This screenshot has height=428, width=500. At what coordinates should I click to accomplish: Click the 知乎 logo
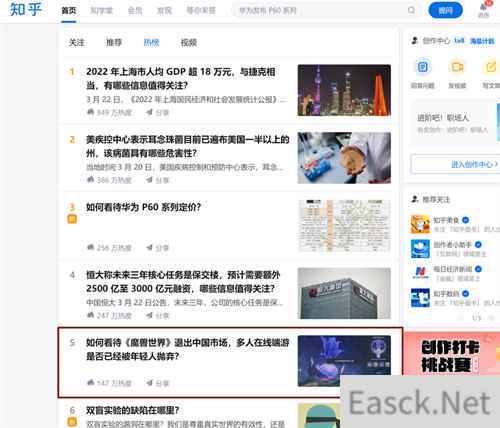[26, 9]
